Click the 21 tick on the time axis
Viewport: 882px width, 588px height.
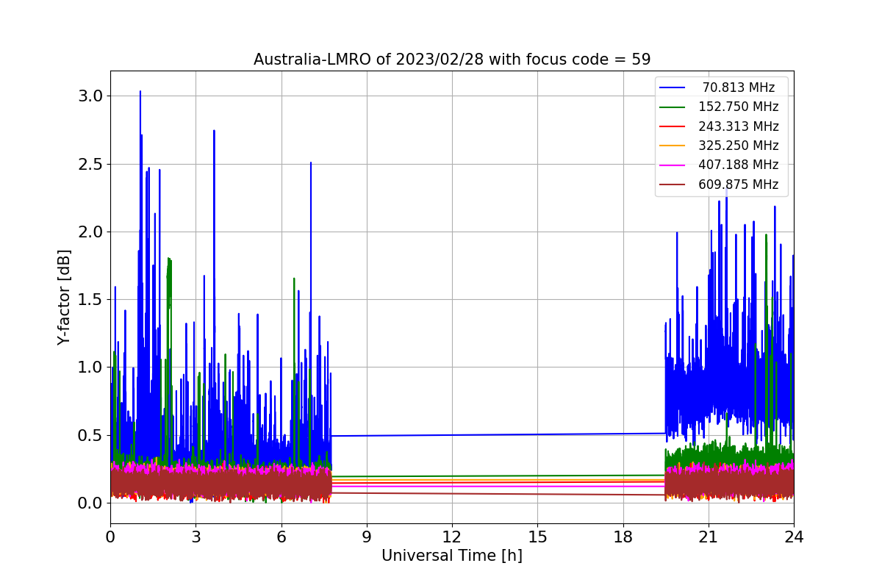[x=708, y=537]
